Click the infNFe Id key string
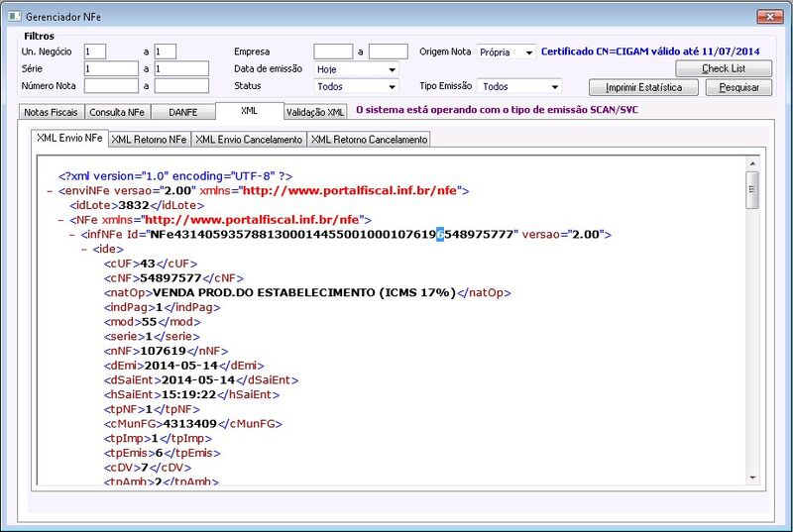 (332, 235)
